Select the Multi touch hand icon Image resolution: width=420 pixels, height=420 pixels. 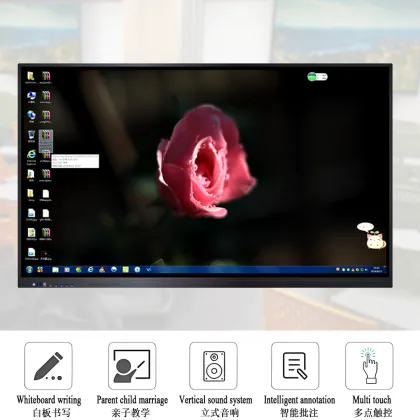[x=369, y=366]
